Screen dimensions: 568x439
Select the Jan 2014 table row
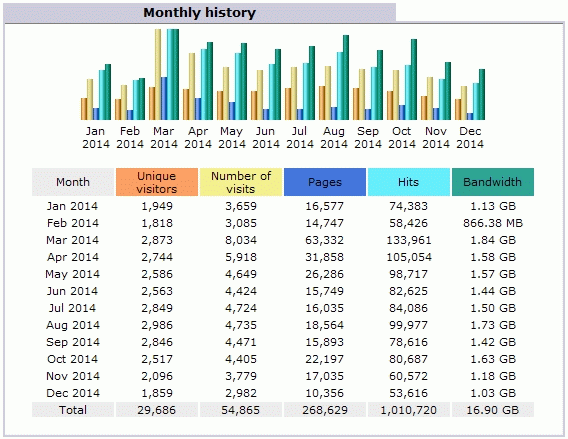pos(283,206)
